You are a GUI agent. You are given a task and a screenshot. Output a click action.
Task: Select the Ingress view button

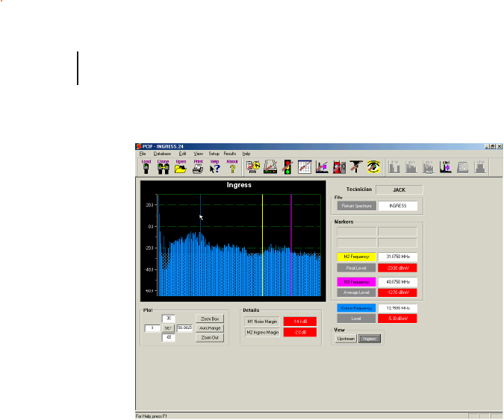[x=369, y=339]
